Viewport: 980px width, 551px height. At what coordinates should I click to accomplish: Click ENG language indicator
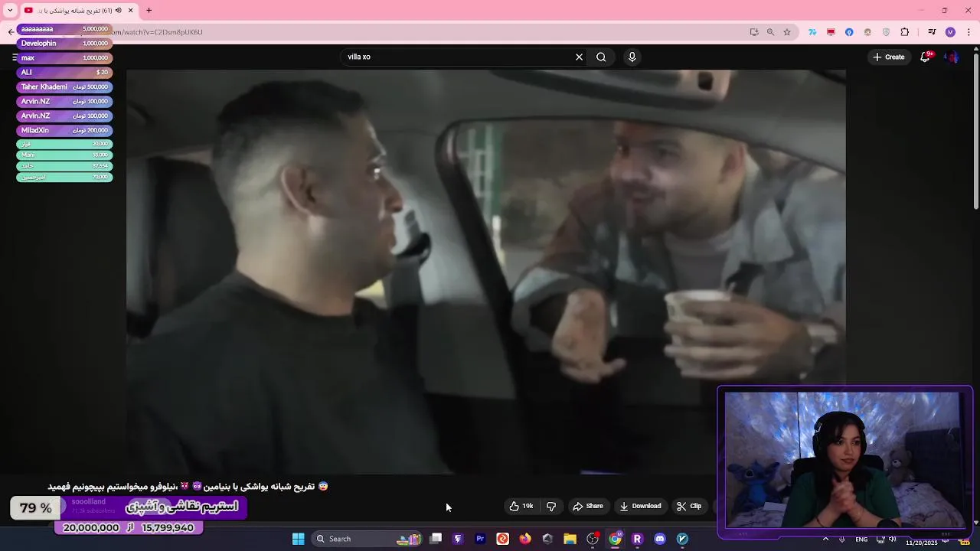point(861,539)
